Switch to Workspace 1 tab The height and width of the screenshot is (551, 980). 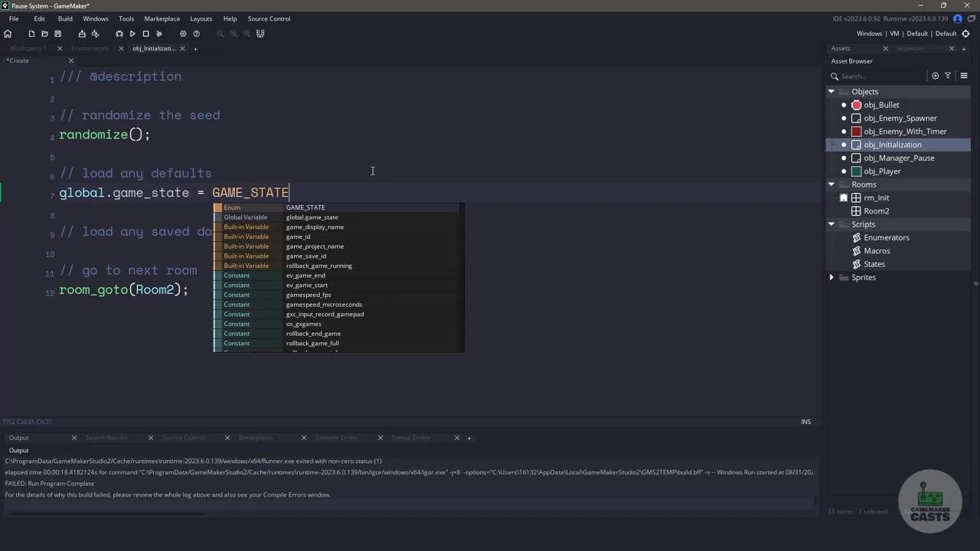(x=28, y=48)
